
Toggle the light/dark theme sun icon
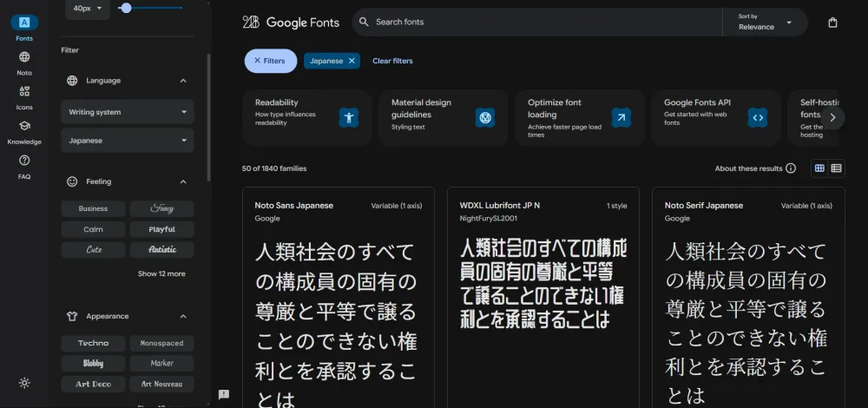[24, 383]
